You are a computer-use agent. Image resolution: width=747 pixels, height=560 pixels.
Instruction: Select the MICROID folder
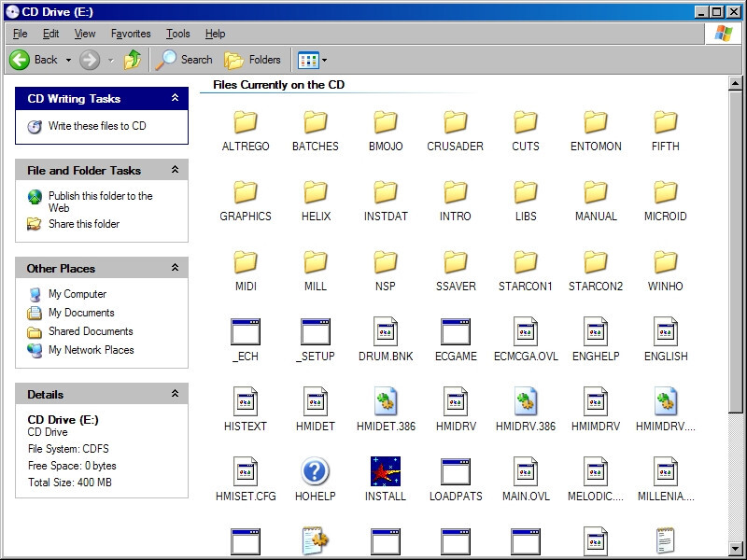pyautogui.click(x=666, y=201)
